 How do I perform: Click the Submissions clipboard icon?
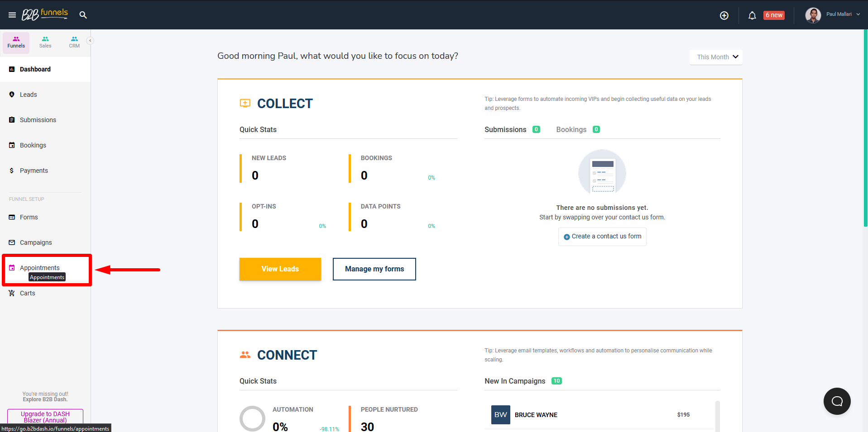tap(12, 120)
